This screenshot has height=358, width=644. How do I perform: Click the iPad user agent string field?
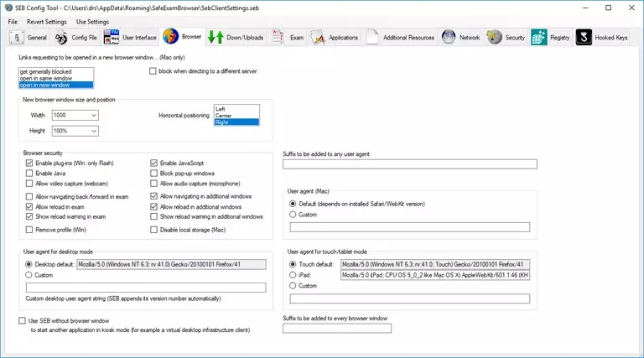[435, 275]
